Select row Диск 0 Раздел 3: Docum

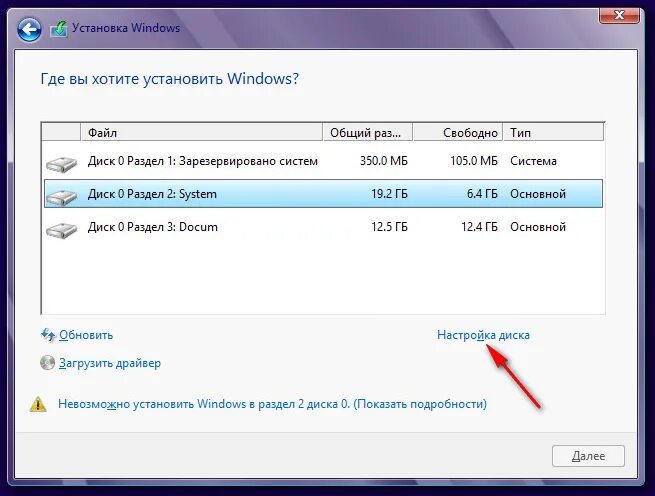tap(324, 227)
